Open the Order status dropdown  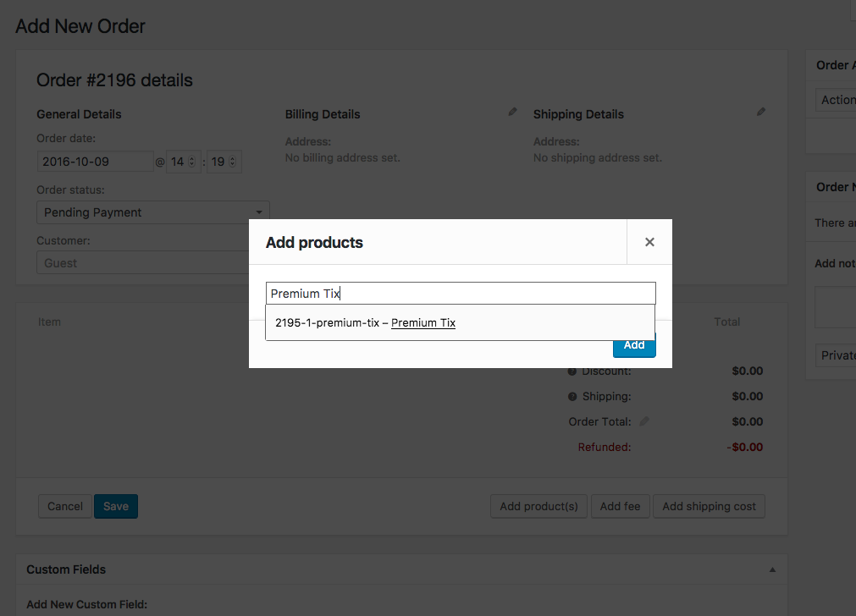coord(153,212)
